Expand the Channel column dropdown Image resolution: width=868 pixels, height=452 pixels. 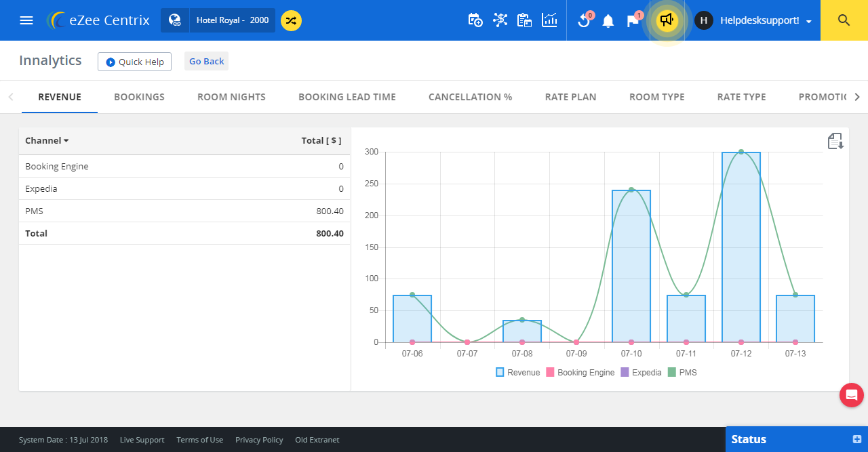point(47,141)
